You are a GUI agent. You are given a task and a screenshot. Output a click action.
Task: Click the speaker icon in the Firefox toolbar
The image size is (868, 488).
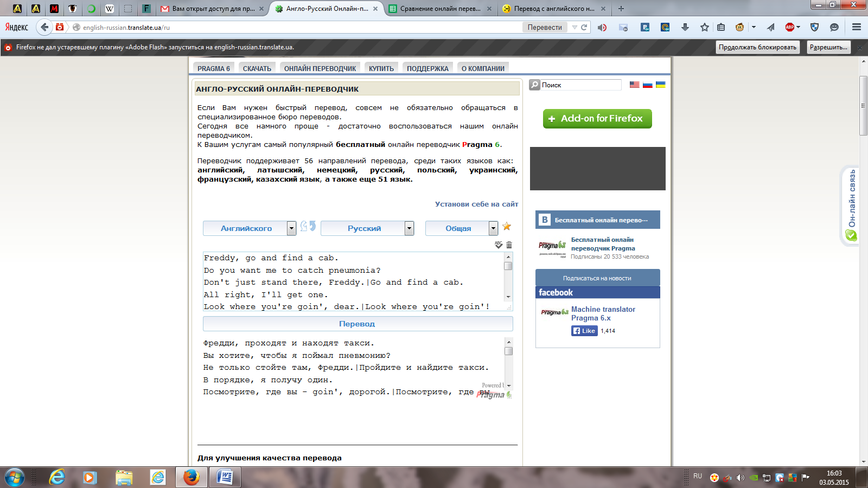(x=602, y=27)
